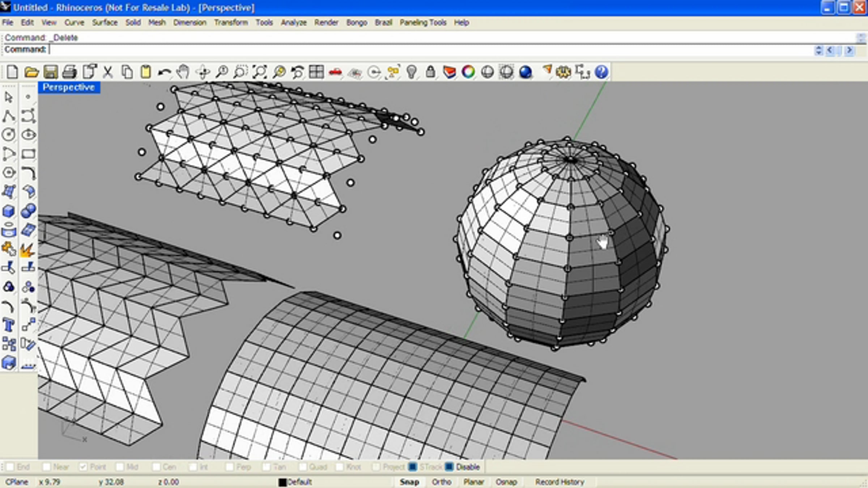Toggle Snap in the status bar
Screen dimensions: 868x488
[x=409, y=482]
